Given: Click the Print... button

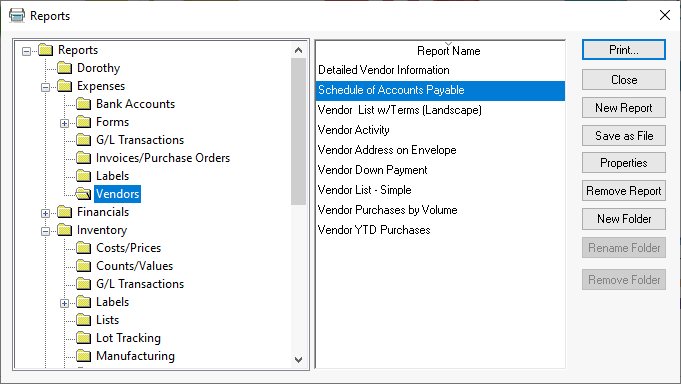Looking at the screenshot, I should (x=624, y=50).
